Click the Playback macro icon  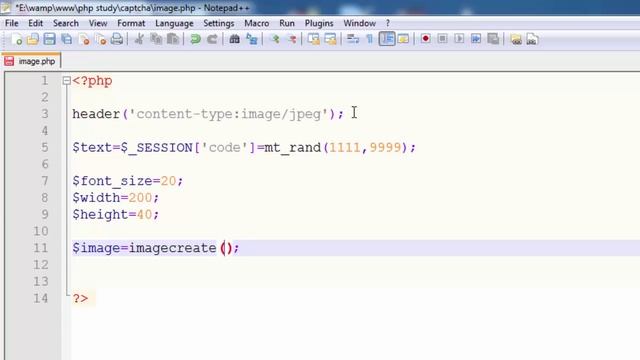(x=459, y=39)
